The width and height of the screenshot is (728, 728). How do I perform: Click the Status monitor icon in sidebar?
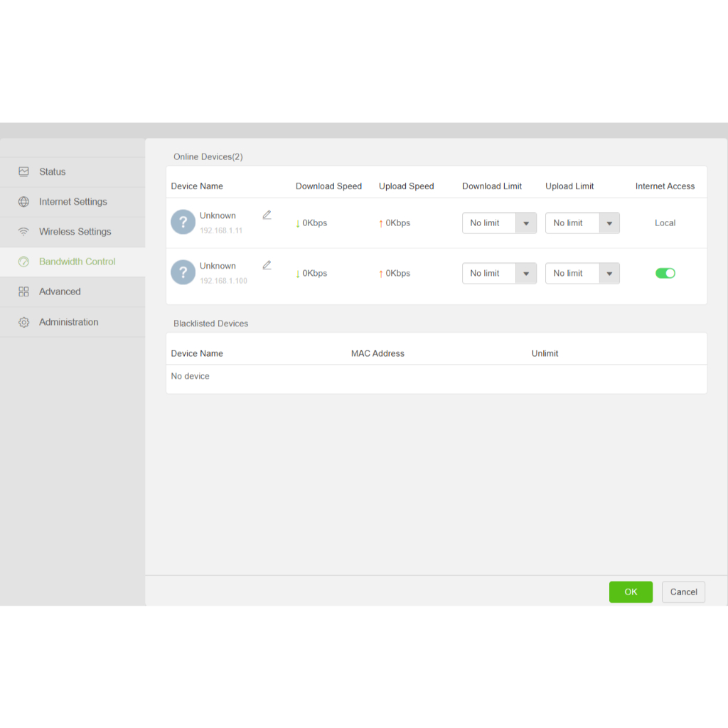coord(23,172)
